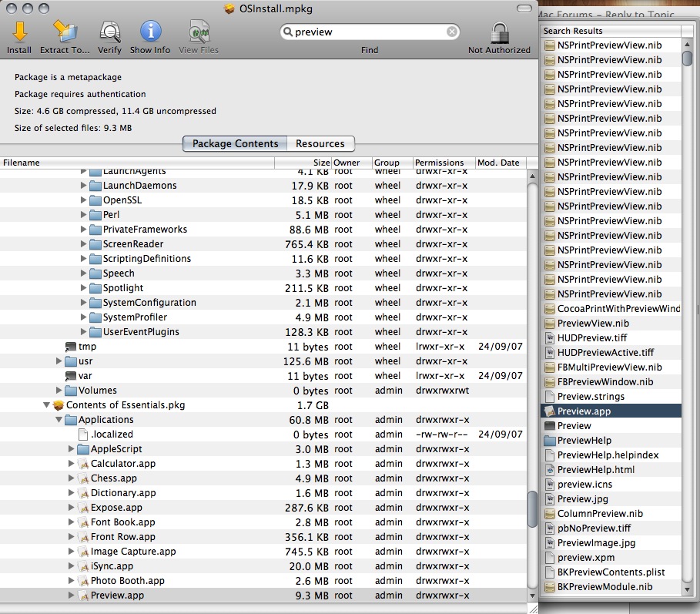700x614 pixels.
Task: Select PreviewView.nib in Search Results
Action: point(611,323)
